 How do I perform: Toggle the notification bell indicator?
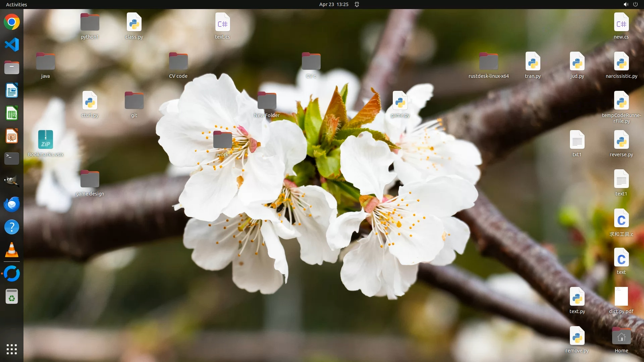357,4
